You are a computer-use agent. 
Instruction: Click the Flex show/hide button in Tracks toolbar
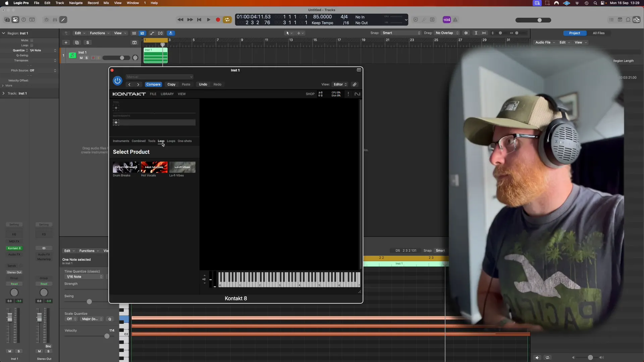pos(160,33)
